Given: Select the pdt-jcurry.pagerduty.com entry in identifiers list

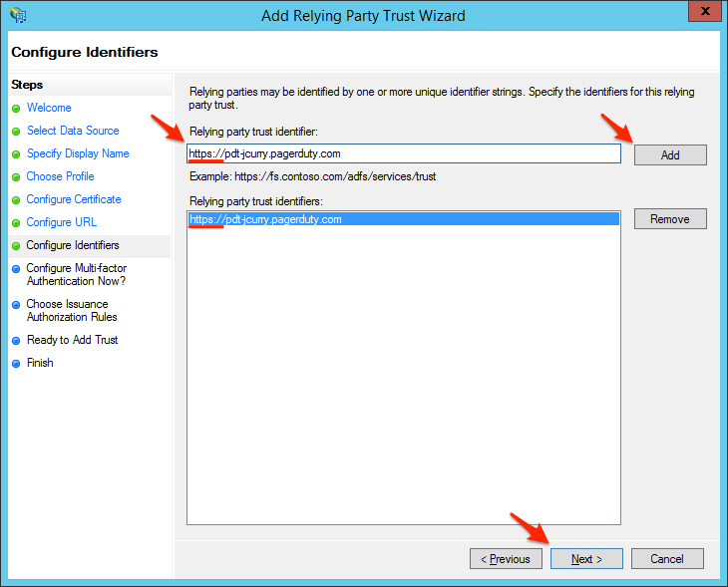Looking at the screenshot, I should [x=266, y=219].
